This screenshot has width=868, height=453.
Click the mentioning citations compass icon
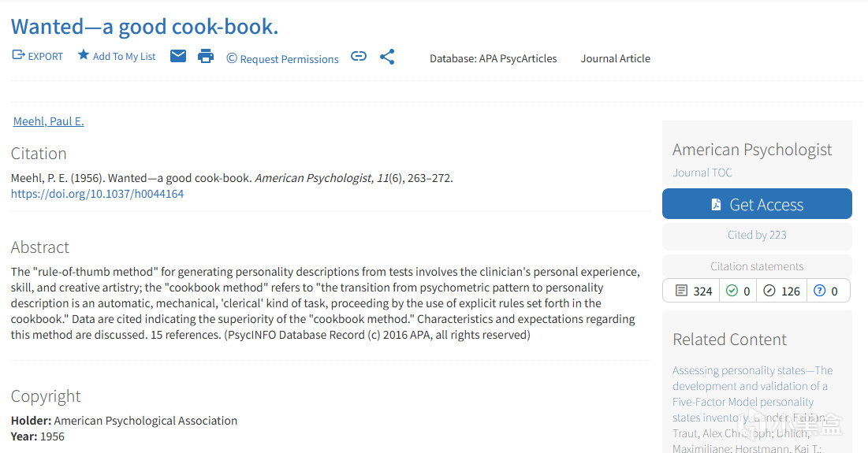tap(769, 291)
